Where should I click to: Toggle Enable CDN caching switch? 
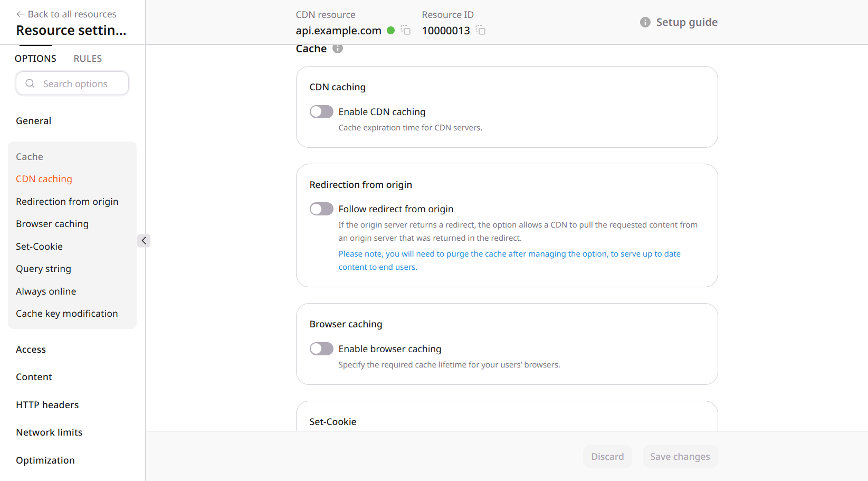pos(321,111)
